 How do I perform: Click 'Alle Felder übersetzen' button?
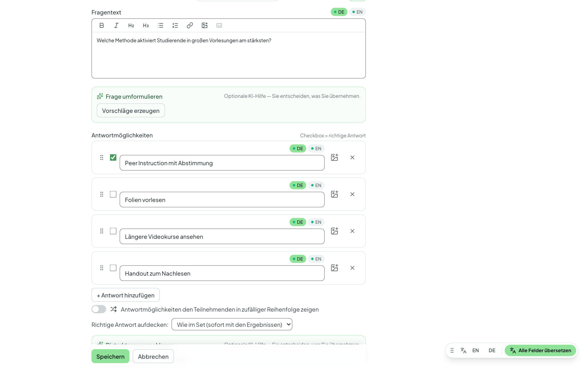coord(540,350)
